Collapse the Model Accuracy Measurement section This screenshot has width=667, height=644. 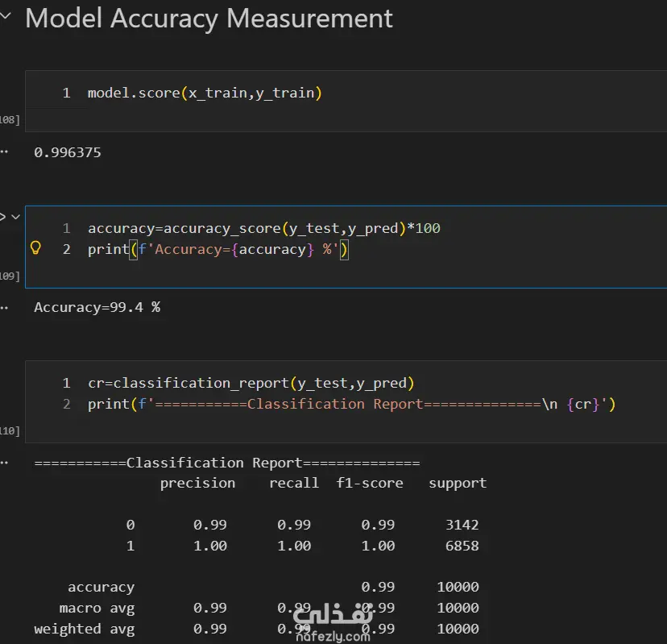point(7,18)
